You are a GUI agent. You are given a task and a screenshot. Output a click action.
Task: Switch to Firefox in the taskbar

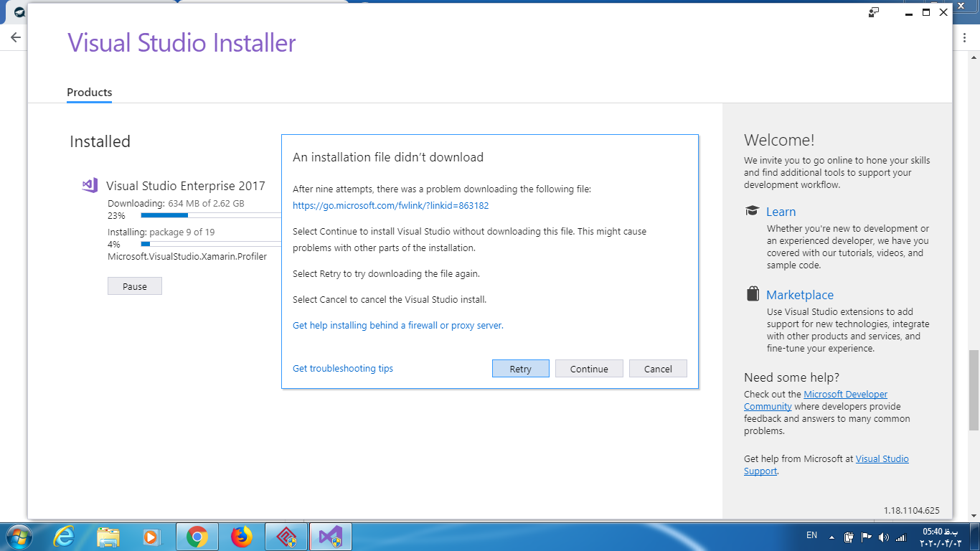tap(242, 537)
